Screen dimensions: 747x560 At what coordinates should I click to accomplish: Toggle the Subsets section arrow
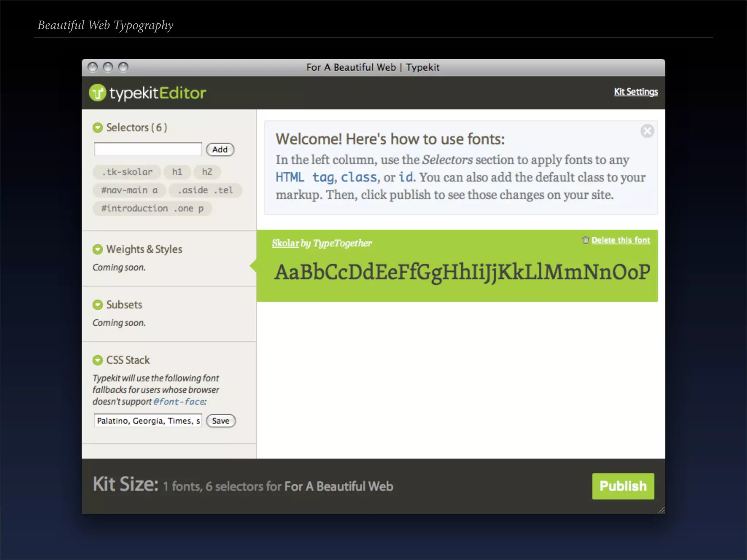pyautogui.click(x=97, y=305)
